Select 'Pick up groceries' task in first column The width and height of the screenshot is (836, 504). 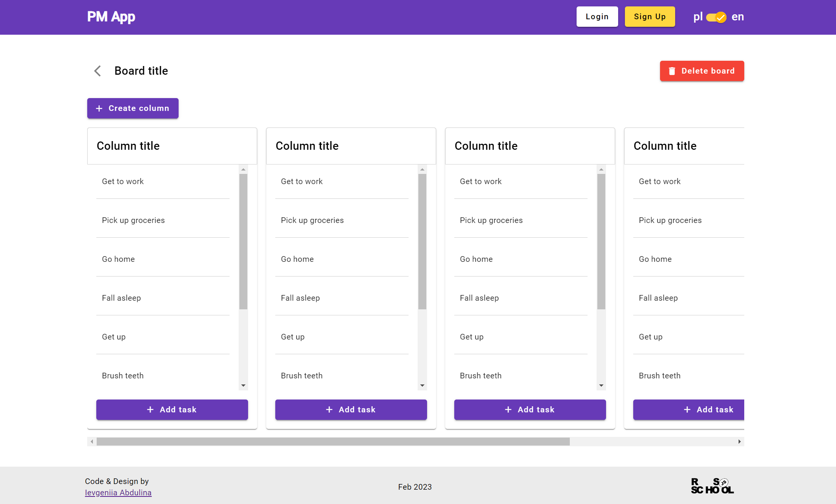pyautogui.click(x=133, y=220)
